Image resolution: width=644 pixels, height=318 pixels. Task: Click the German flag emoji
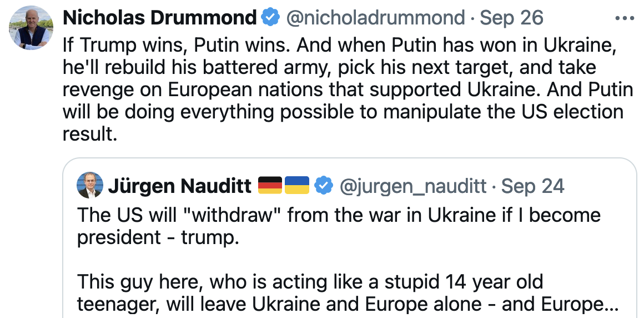[270, 185]
